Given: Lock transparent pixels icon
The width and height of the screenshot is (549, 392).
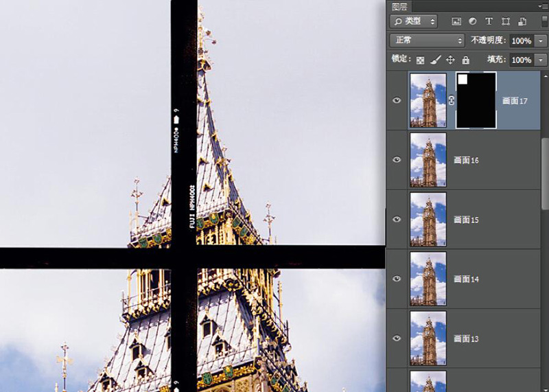Looking at the screenshot, I should (x=420, y=60).
